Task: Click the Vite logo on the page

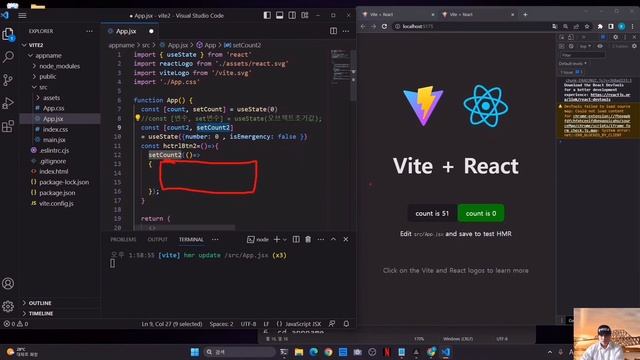Action: point(423,106)
